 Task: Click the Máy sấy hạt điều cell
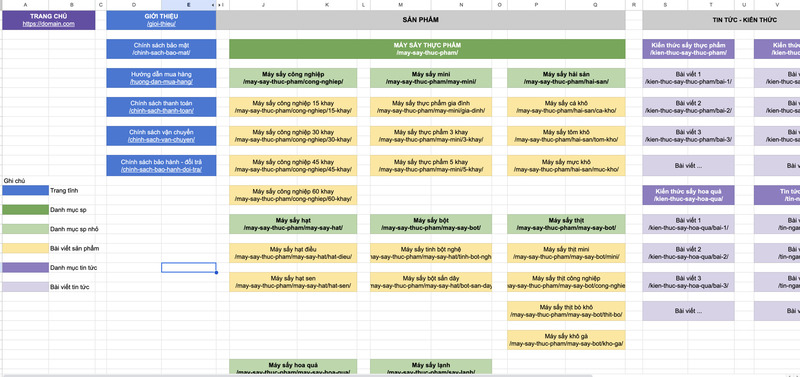click(293, 253)
